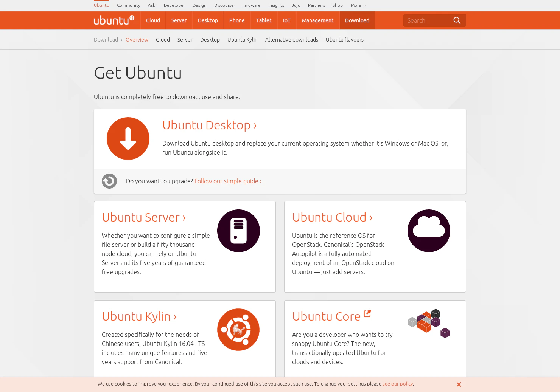
Task: Click the Ubuntu logo in header
Action: [114, 20]
